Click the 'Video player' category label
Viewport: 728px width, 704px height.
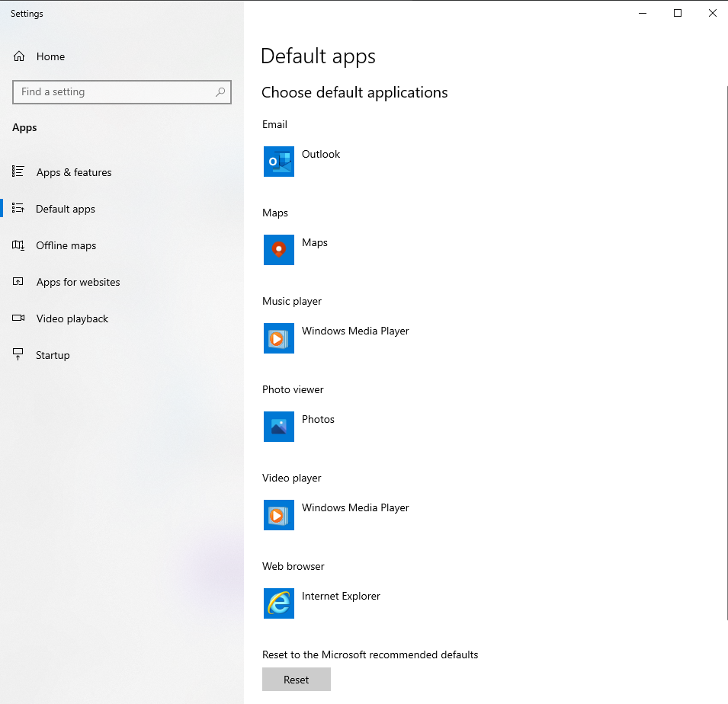click(x=291, y=478)
